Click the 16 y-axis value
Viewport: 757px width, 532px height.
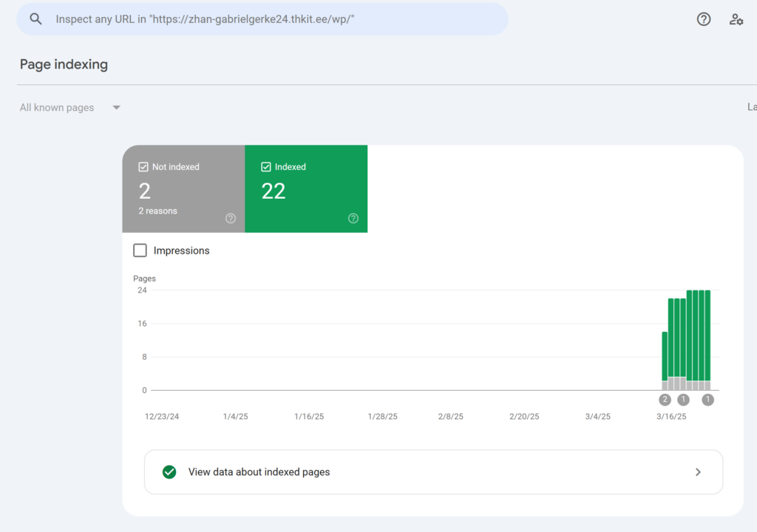tap(142, 324)
